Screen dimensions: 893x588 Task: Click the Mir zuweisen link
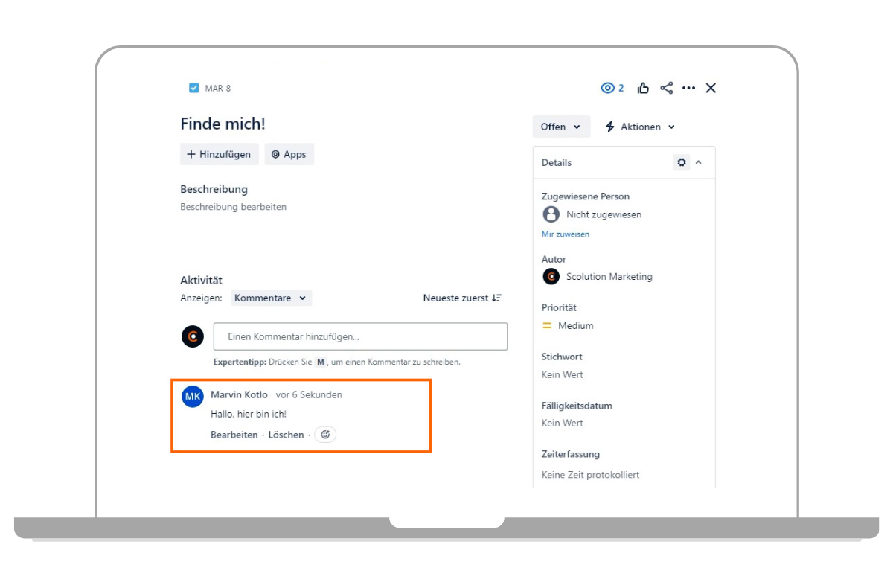565,234
